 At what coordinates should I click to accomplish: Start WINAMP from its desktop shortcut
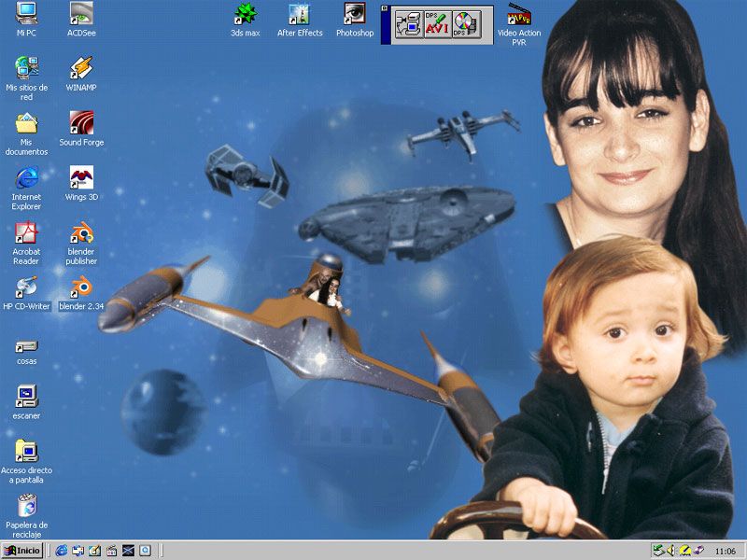coord(81,74)
